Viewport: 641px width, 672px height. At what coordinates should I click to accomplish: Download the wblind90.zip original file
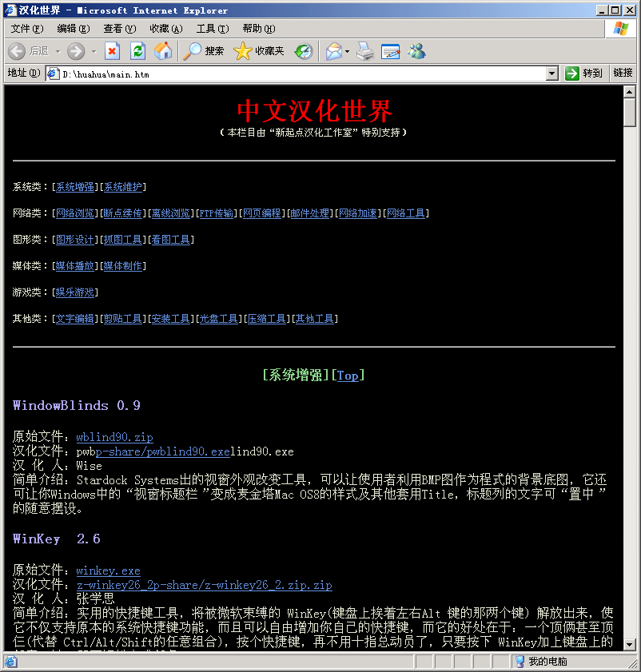coord(114,437)
